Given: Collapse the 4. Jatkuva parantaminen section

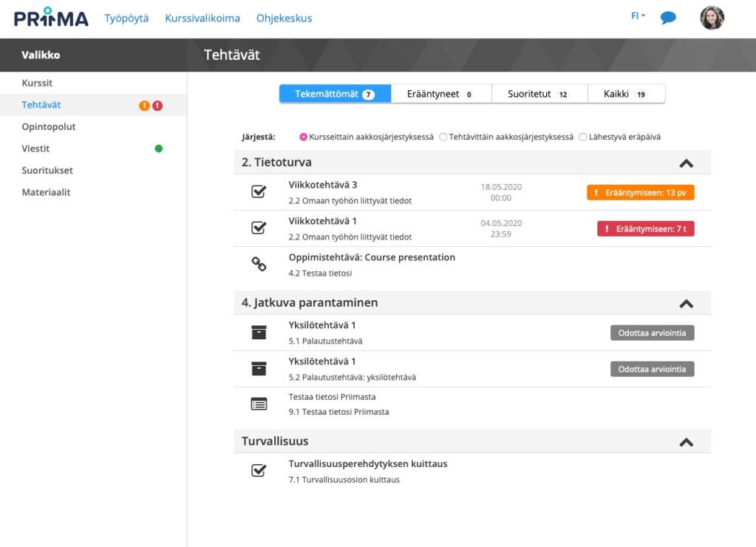Looking at the screenshot, I should 686,303.
